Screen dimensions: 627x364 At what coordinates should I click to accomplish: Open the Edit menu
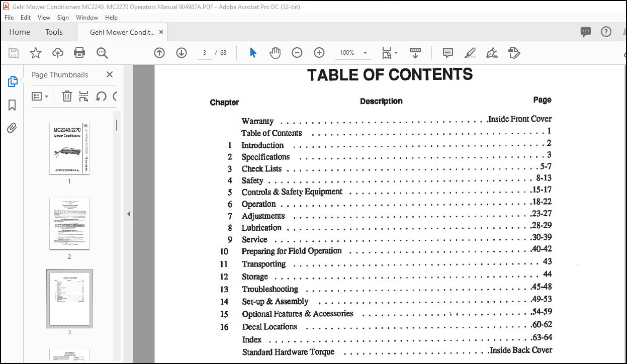(26, 17)
